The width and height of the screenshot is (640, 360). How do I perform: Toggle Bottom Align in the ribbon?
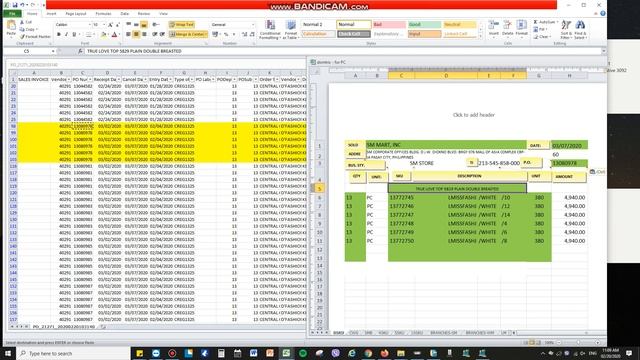(144, 25)
